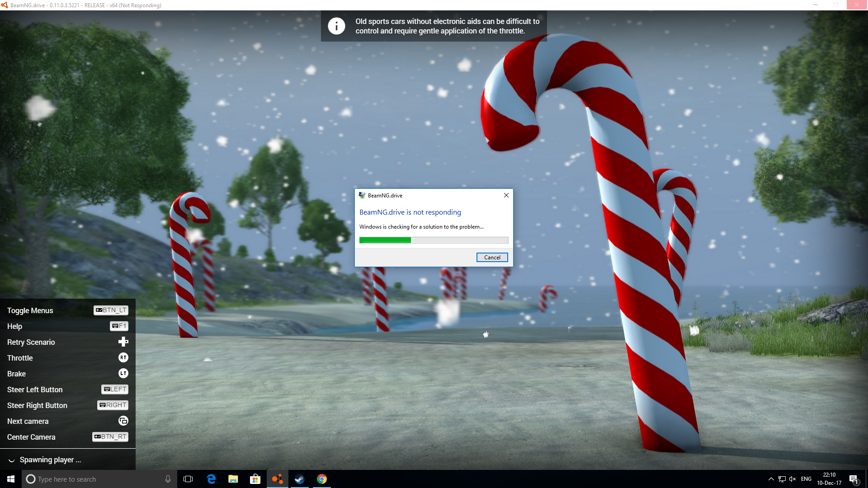Image resolution: width=868 pixels, height=488 pixels.
Task: Click the info icon in the hint banner
Action: tap(336, 26)
